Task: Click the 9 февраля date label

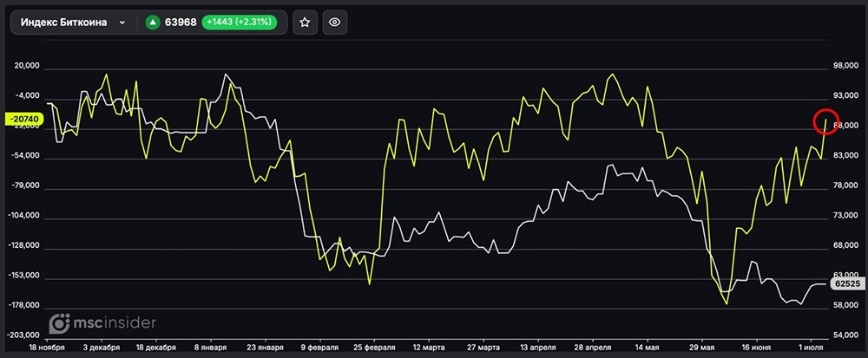Action: coord(319,348)
